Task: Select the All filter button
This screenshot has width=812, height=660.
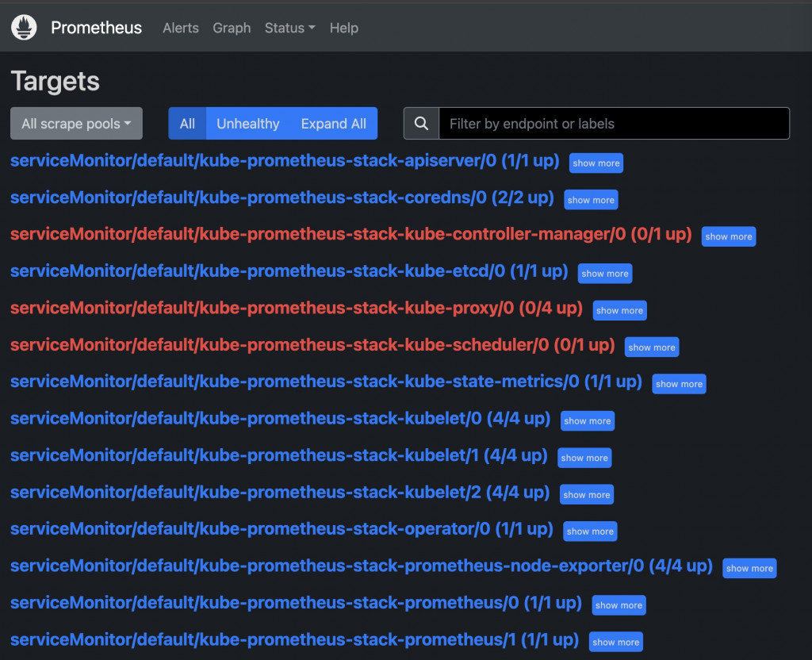Action: click(x=187, y=123)
